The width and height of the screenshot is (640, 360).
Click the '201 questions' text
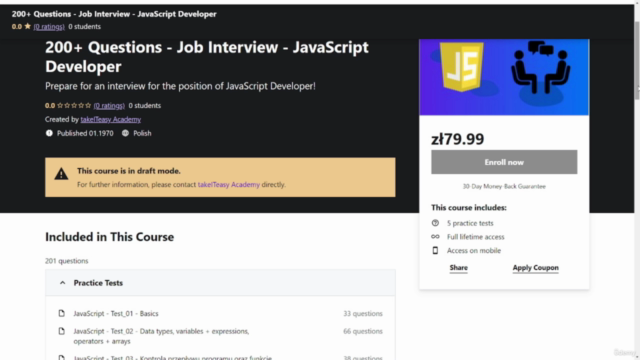click(x=67, y=261)
